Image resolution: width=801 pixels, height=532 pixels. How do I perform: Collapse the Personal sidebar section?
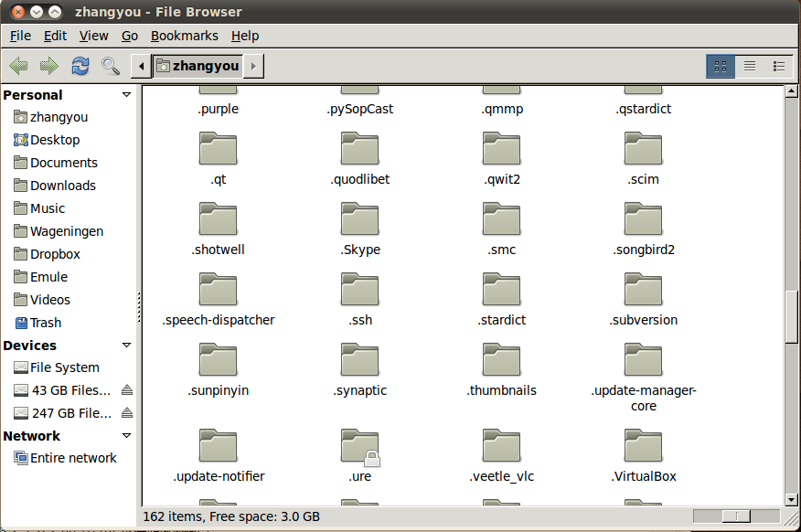(x=127, y=95)
